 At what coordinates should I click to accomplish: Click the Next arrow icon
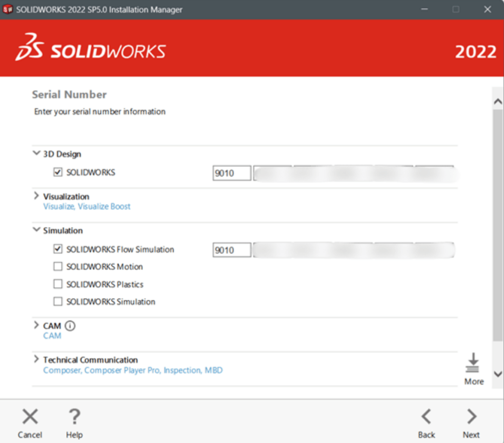471,416
